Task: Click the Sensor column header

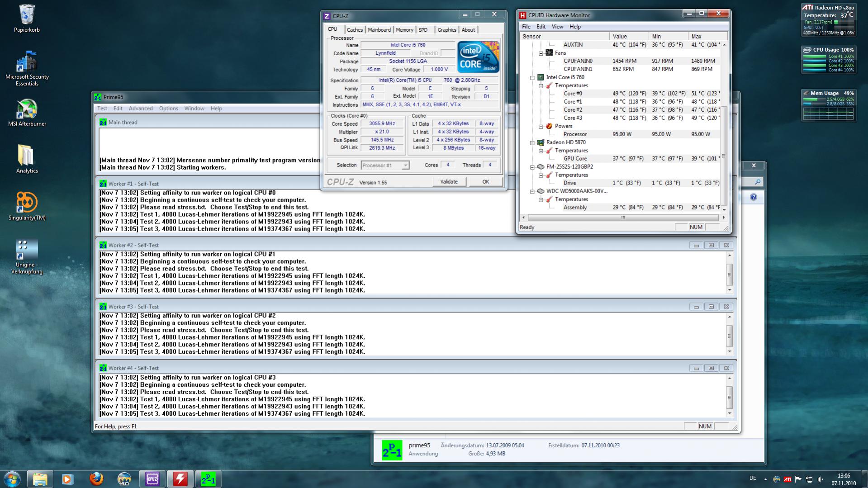Action: 564,37
